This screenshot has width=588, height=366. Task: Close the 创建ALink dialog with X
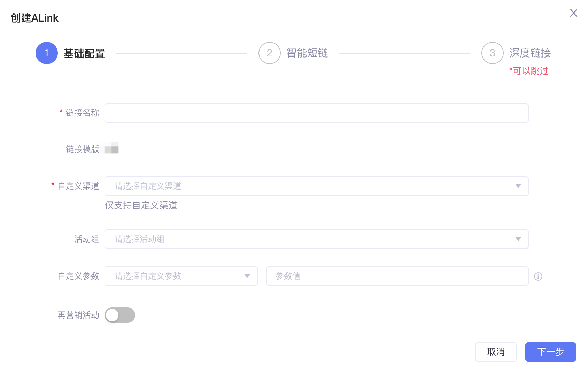573,13
